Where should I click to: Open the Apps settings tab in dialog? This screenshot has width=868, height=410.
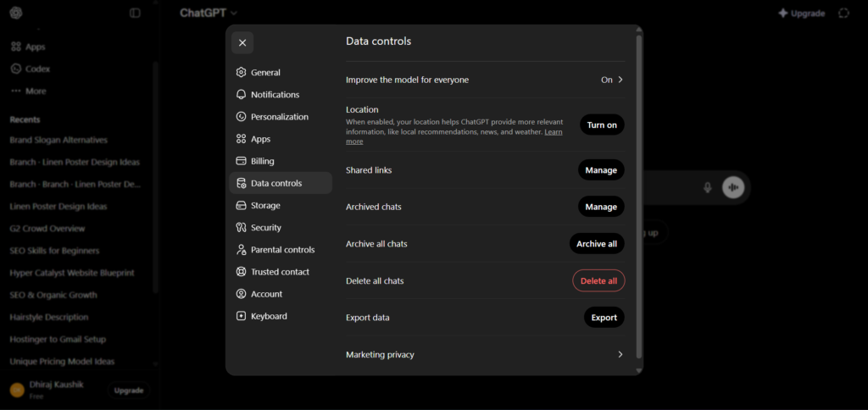point(281,139)
